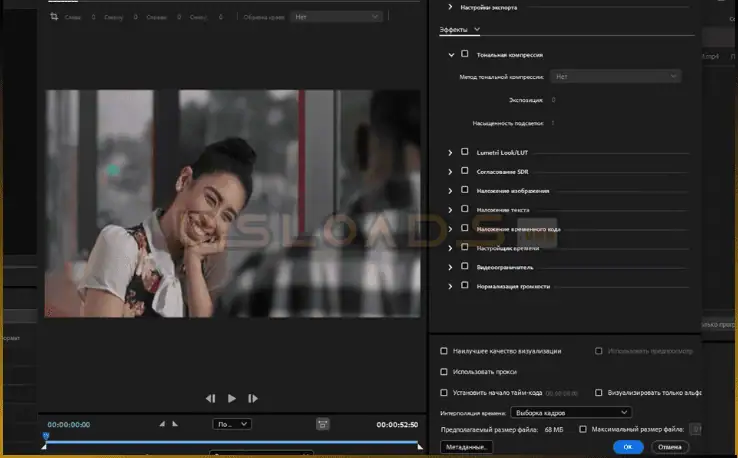Check Визуализировать только альфа option

tap(598, 393)
